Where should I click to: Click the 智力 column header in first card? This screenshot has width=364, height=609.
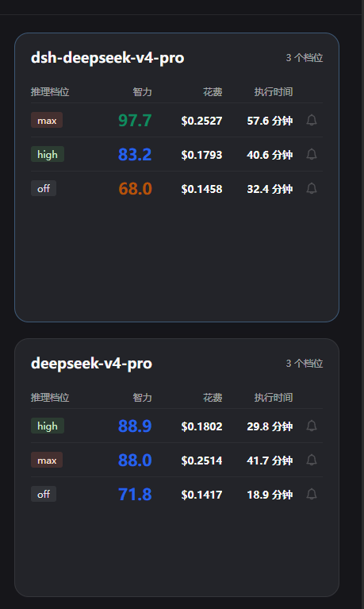point(142,92)
